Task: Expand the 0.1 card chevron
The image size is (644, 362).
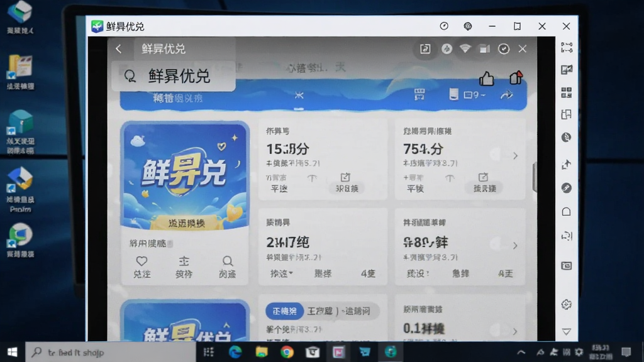Action: tap(515, 331)
